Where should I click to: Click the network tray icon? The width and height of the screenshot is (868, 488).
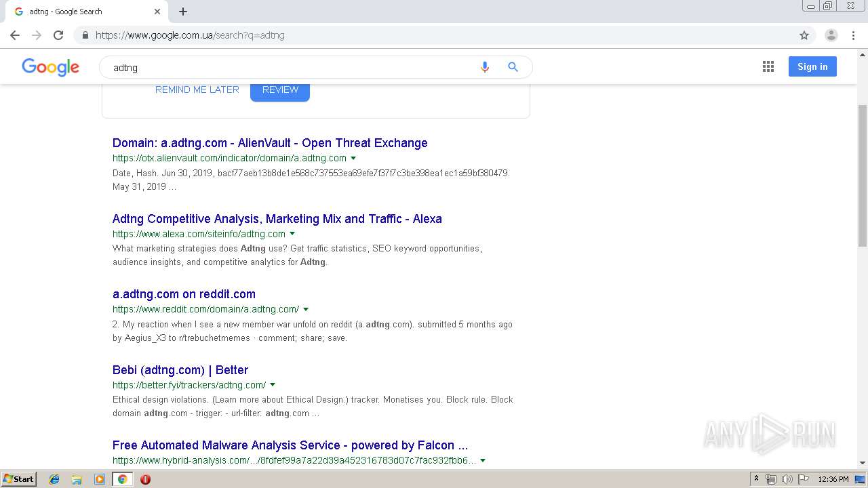click(771, 479)
